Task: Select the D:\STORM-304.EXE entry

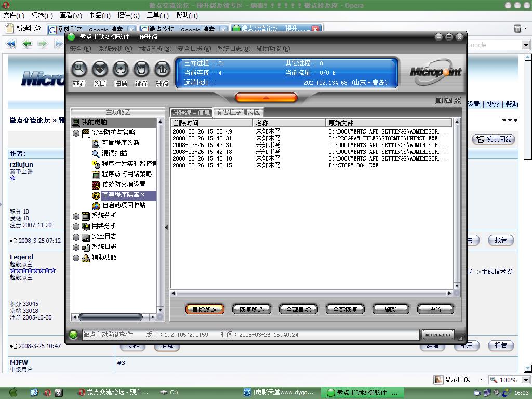Action: (312, 166)
